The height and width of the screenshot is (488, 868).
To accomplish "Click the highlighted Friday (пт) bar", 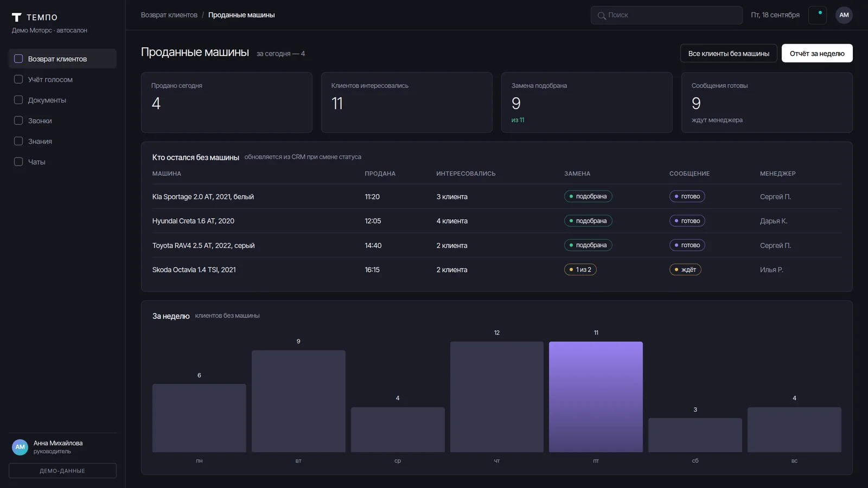I will click(596, 397).
